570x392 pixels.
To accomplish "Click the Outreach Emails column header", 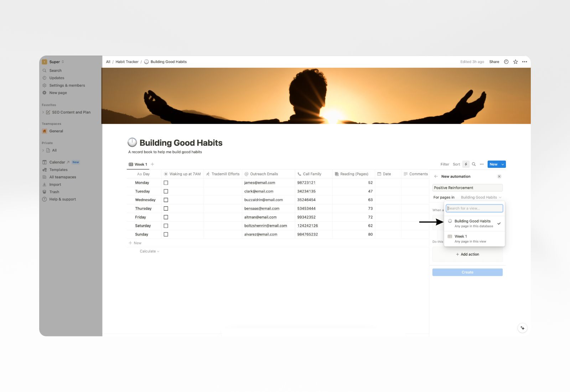I will coord(269,174).
